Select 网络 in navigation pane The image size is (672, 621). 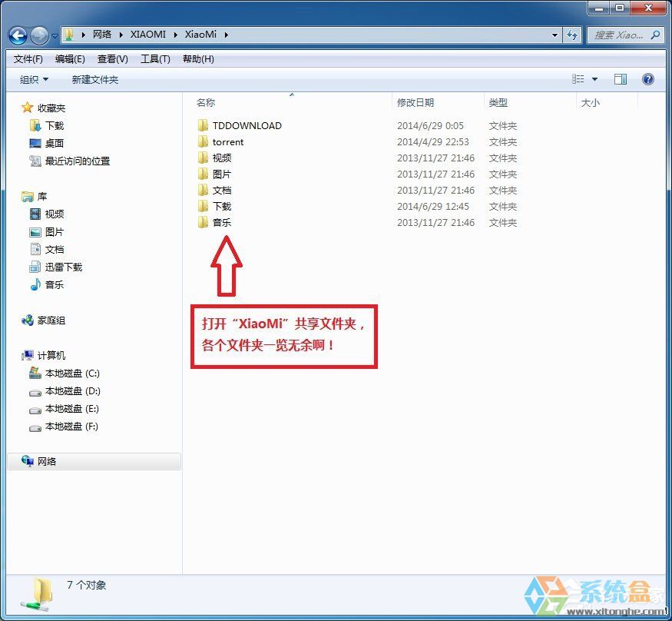tap(94, 461)
